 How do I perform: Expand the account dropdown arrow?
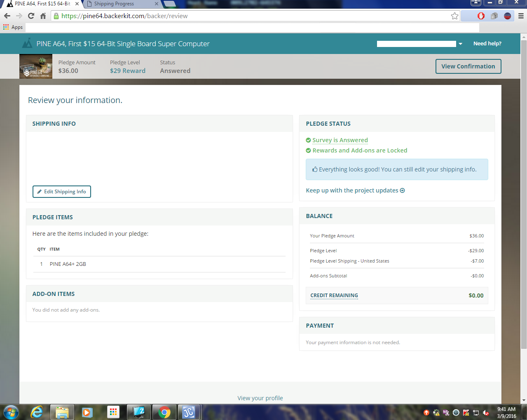[460, 44]
